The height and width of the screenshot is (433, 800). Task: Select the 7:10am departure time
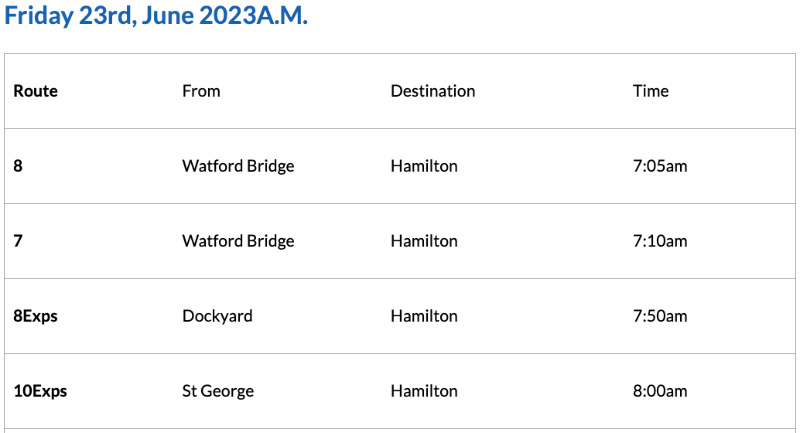click(x=660, y=241)
